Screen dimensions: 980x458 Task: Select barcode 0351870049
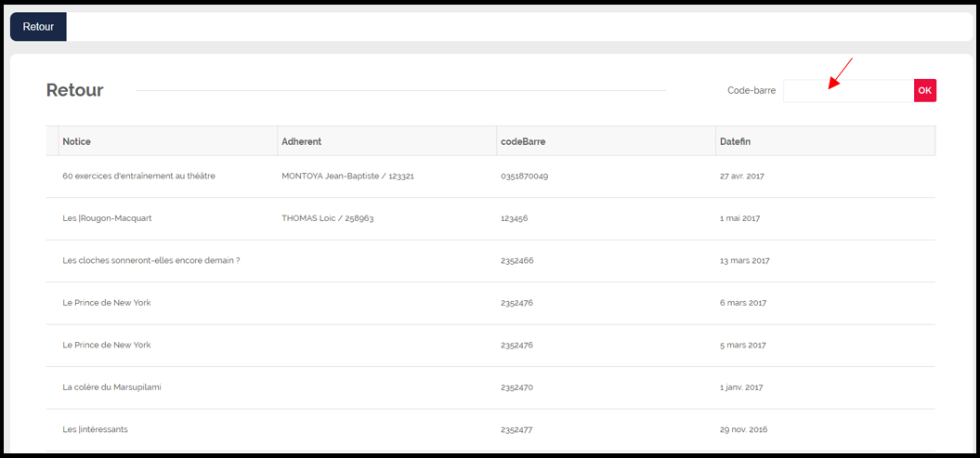[525, 177]
